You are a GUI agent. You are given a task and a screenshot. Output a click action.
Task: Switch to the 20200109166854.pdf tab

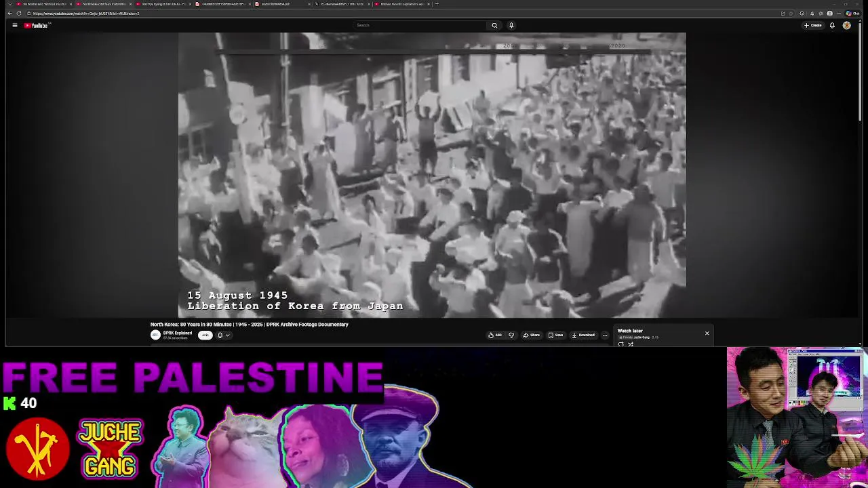pyautogui.click(x=281, y=4)
